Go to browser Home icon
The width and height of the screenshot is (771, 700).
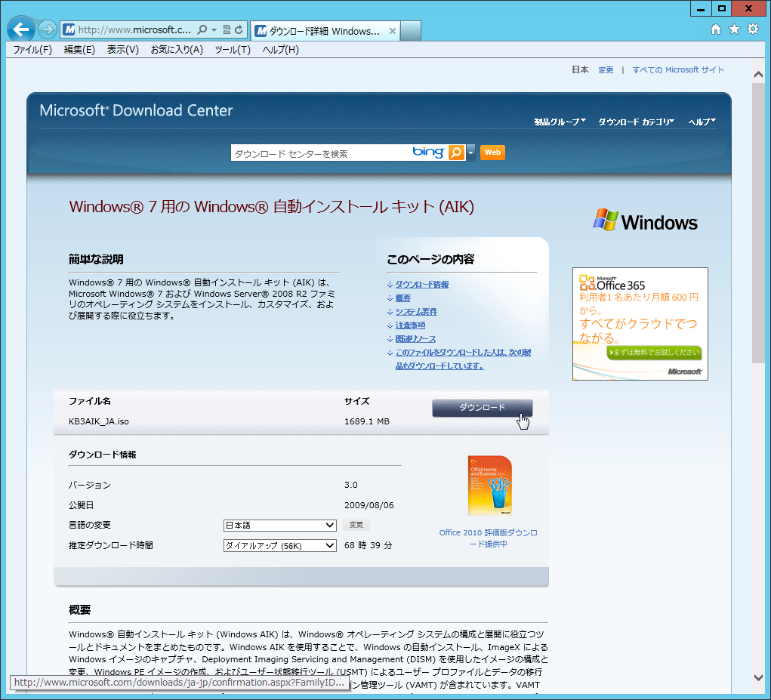[x=716, y=29]
